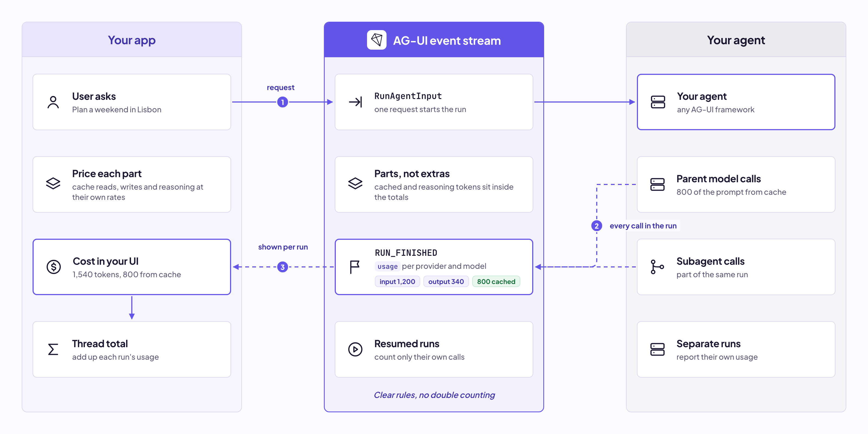The height and width of the screenshot is (434, 868).
Task: Click the "User asks" title
Action: click(94, 96)
